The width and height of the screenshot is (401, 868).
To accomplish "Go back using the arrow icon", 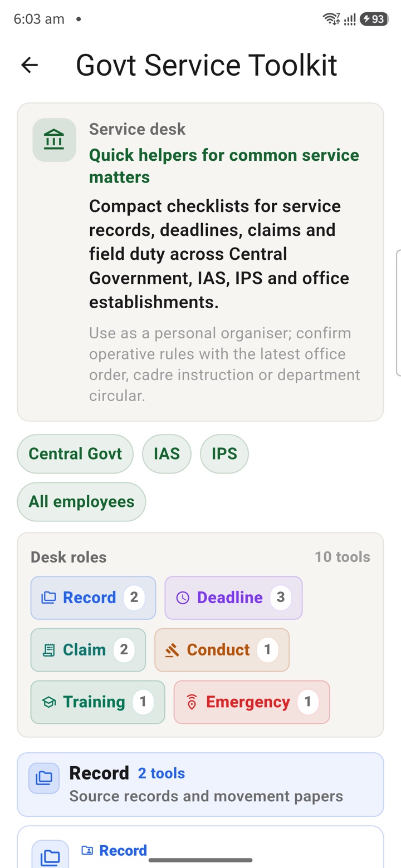I will 30,65.
